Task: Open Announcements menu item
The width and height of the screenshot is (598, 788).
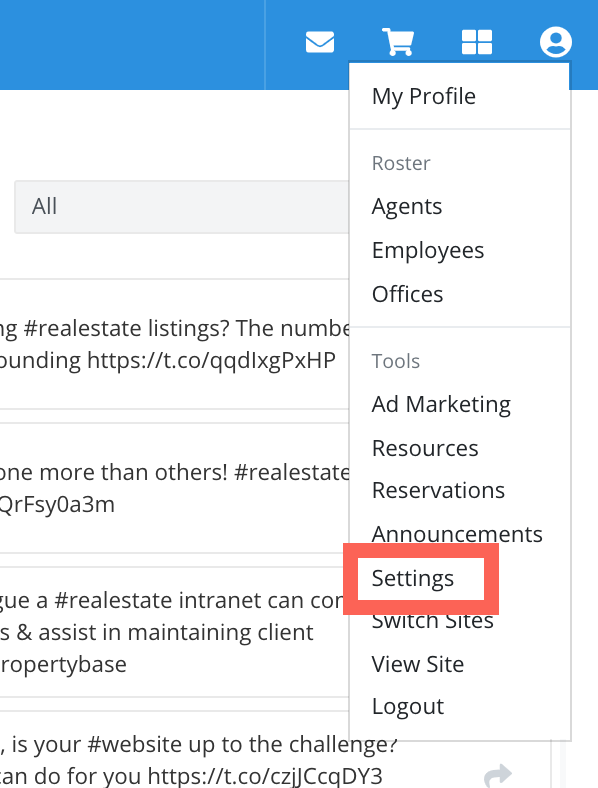Action: tap(457, 534)
